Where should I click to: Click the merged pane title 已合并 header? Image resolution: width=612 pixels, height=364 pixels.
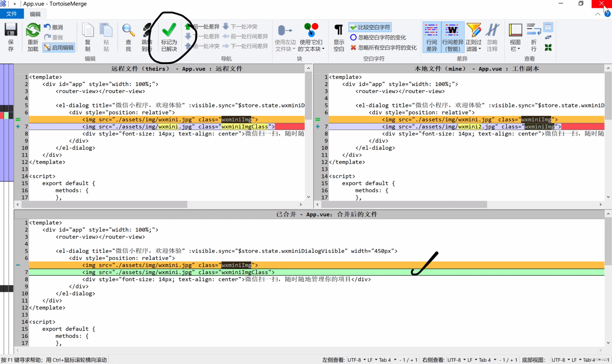[309, 214]
